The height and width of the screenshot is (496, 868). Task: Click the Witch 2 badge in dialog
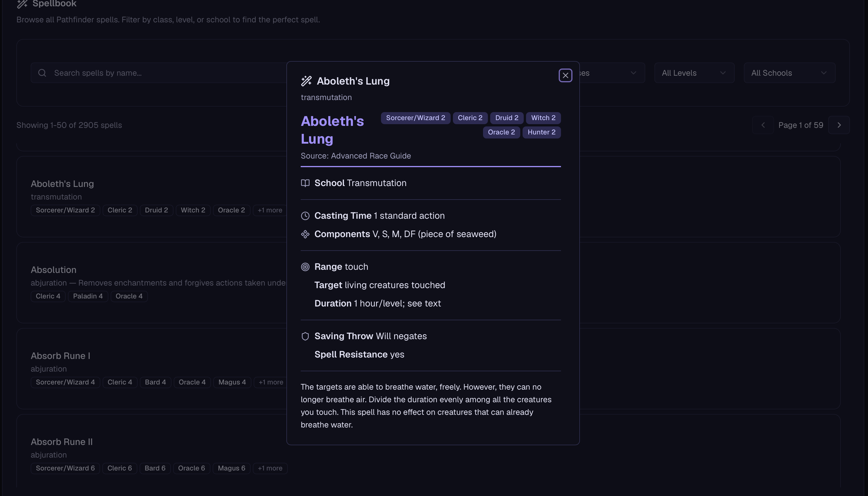coord(543,118)
